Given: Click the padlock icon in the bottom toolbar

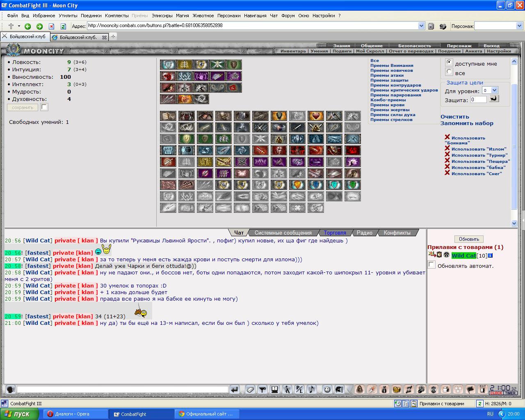Looking at the screenshot, I should click(x=360, y=390).
